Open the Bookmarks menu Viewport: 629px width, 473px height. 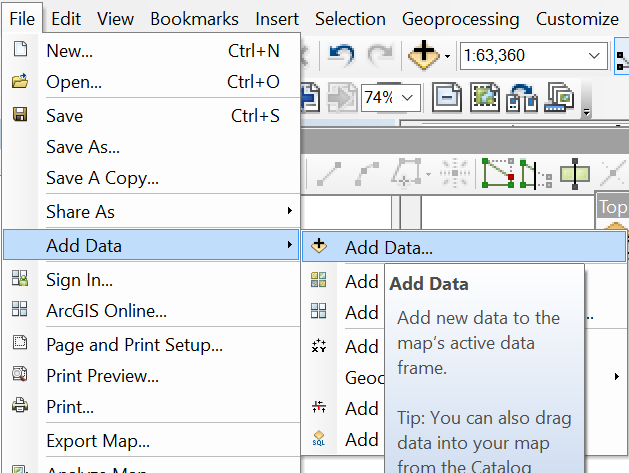point(195,19)
